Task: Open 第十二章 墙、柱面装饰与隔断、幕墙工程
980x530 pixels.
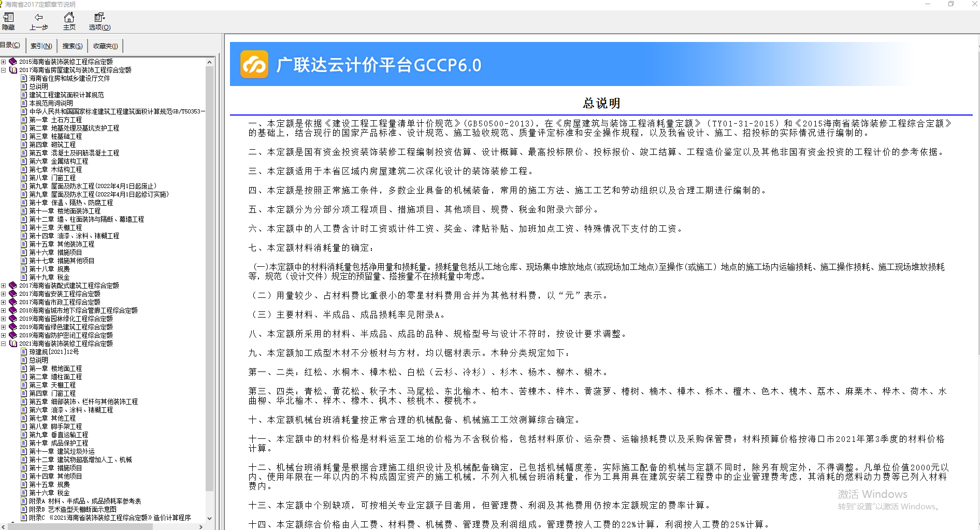Action: click(x=87, y=219)
